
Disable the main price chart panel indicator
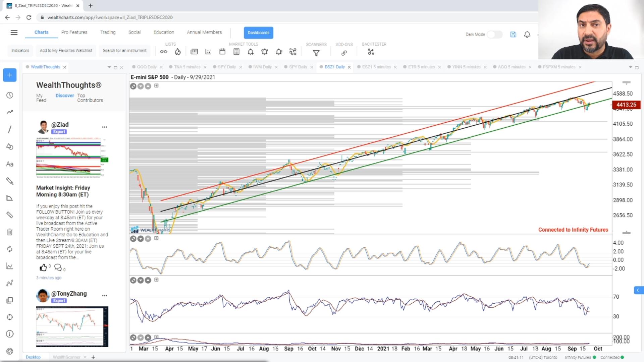(x=133, y=86)
